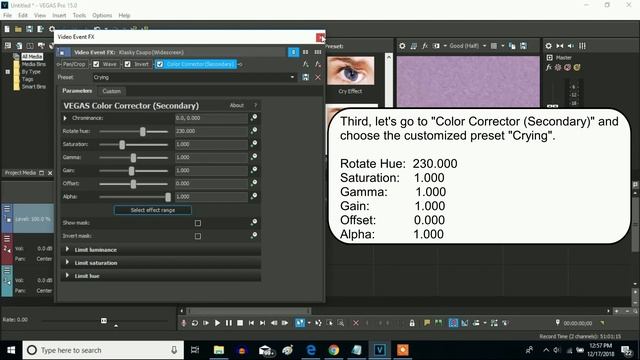Click Play in the transport bar
This screenshot has height=360, width=640.
tap(217, 323)
